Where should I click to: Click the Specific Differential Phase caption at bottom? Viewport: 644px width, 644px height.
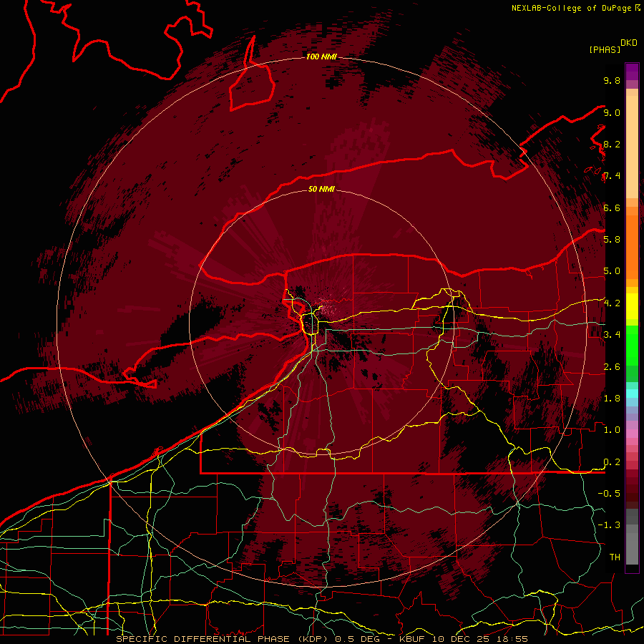(321, 639)
